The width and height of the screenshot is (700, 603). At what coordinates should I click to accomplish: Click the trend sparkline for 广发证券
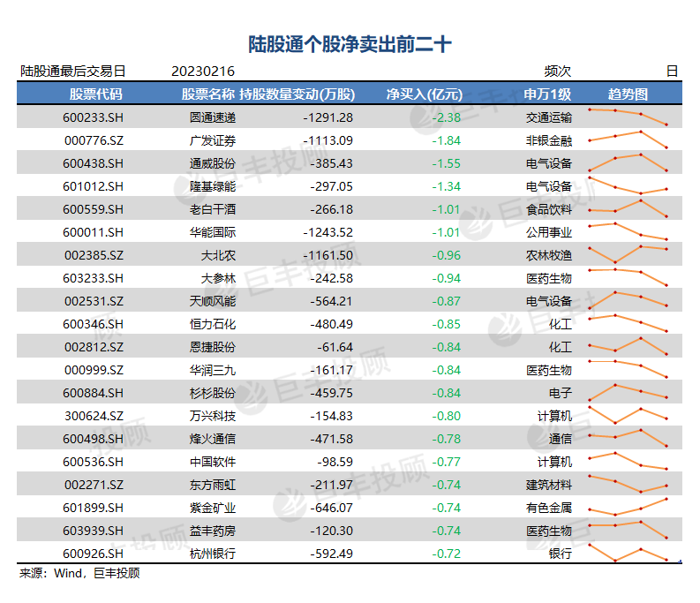pos(628,139)
